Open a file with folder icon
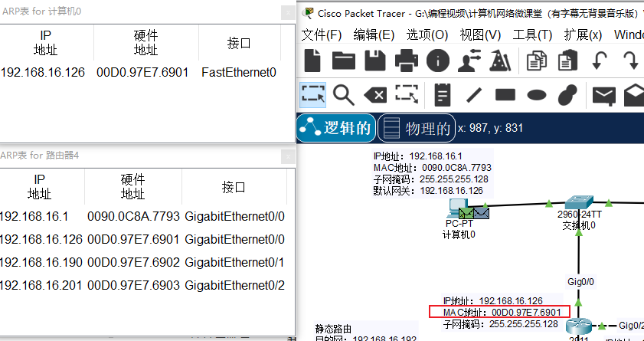Viewport: 644px width, 341px height. [343, 61]
